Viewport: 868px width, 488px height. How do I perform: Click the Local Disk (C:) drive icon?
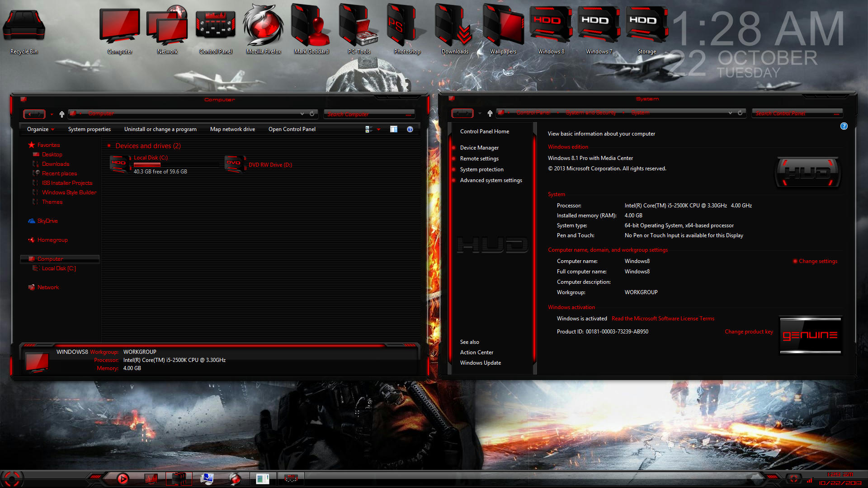click(119, 164)
